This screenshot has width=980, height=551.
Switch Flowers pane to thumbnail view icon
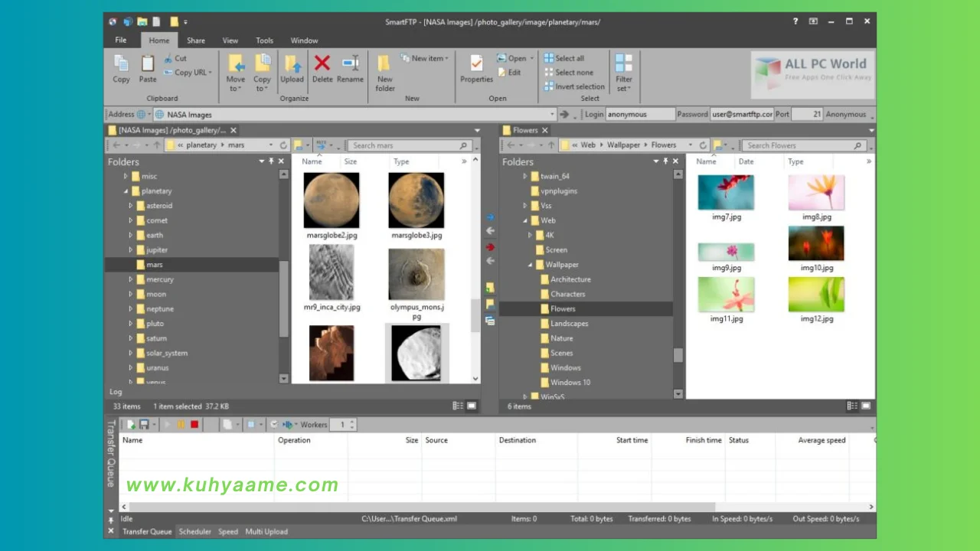coord(867,406)
